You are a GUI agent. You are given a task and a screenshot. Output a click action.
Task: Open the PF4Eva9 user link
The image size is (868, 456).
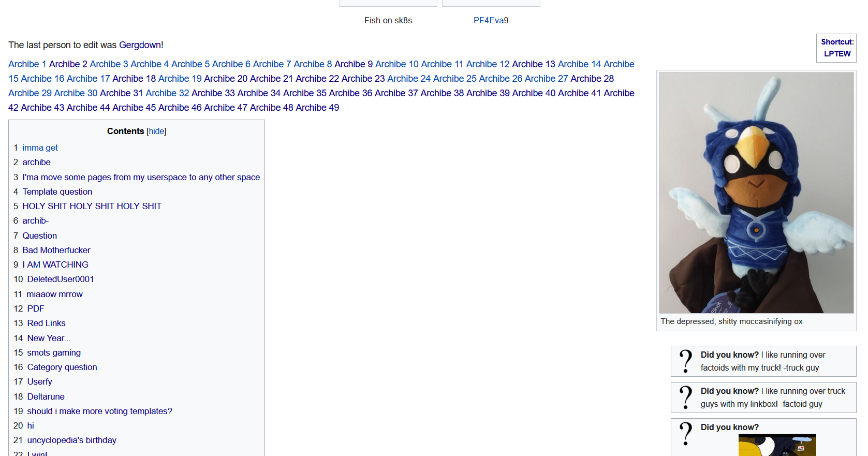click(x=491, y=20)
